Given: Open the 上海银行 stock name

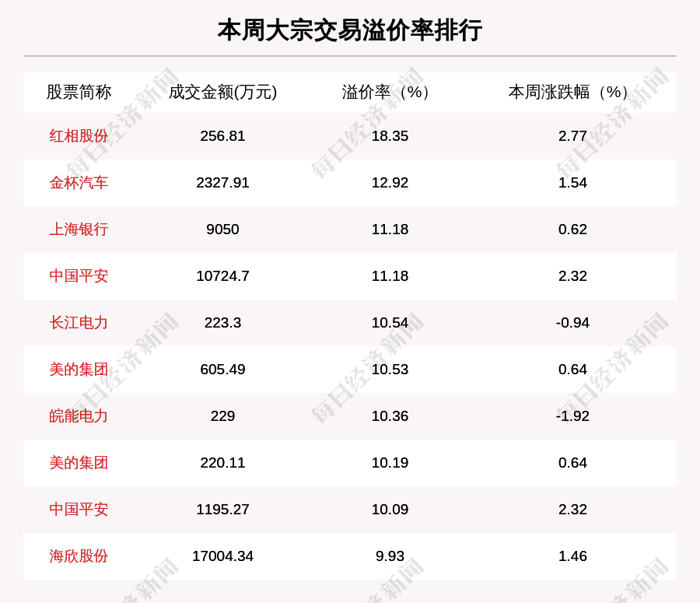Looking at the screenshot, I should tap(79, 229).
